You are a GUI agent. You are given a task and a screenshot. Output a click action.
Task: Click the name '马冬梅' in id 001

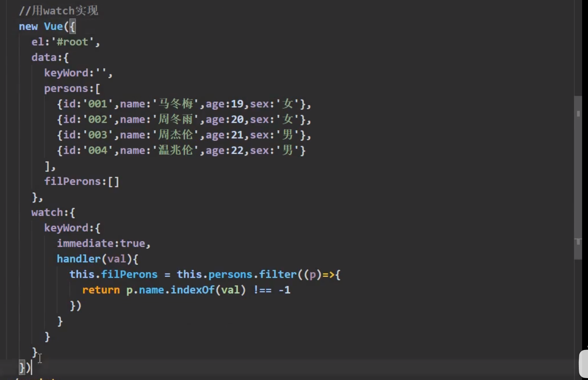pos(176,104)
